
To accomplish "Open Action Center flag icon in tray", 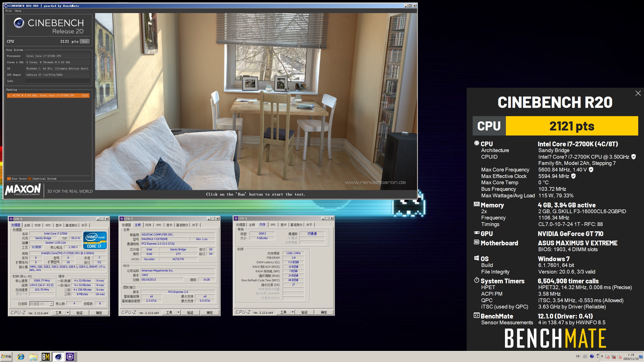I will (608, 357).
